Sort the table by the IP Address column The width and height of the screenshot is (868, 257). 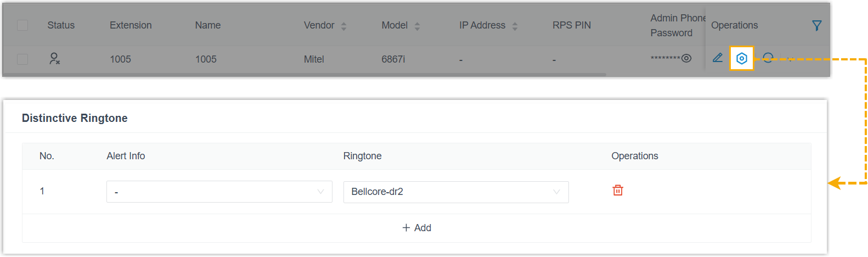tap(515, 26)
